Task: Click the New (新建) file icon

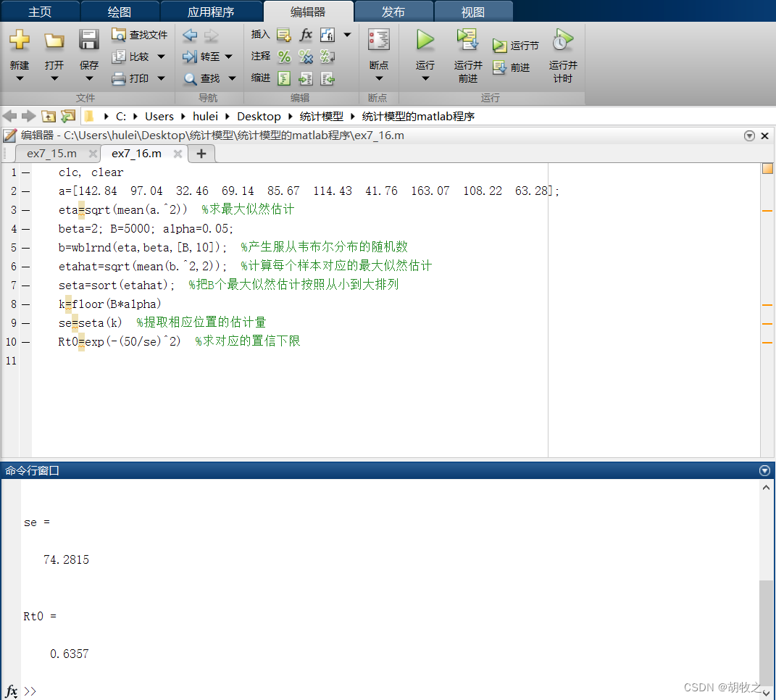Action: [20, 40]
